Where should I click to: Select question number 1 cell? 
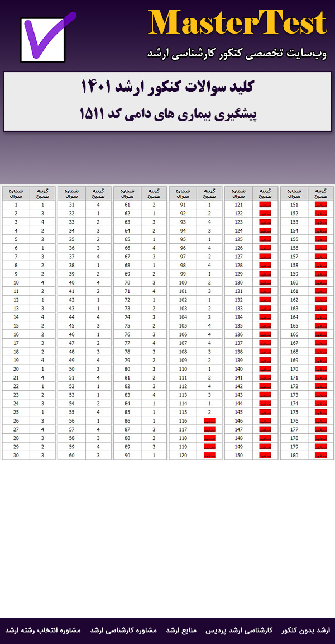tap(16, 205)
